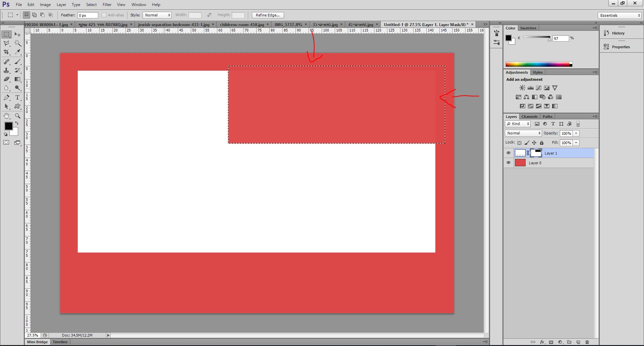This screenshot has width=644, height=346.
Task: Open the Fill slider dropdown arrow
Action: pos(576,143)
